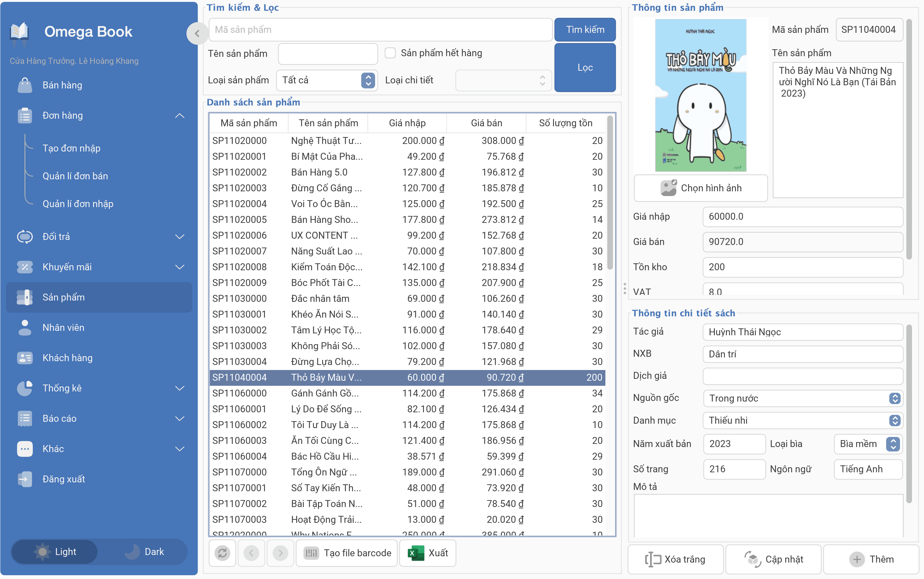
Task: Choose product image with Chọn hình ảnh
Action: (x=701, y=188)
